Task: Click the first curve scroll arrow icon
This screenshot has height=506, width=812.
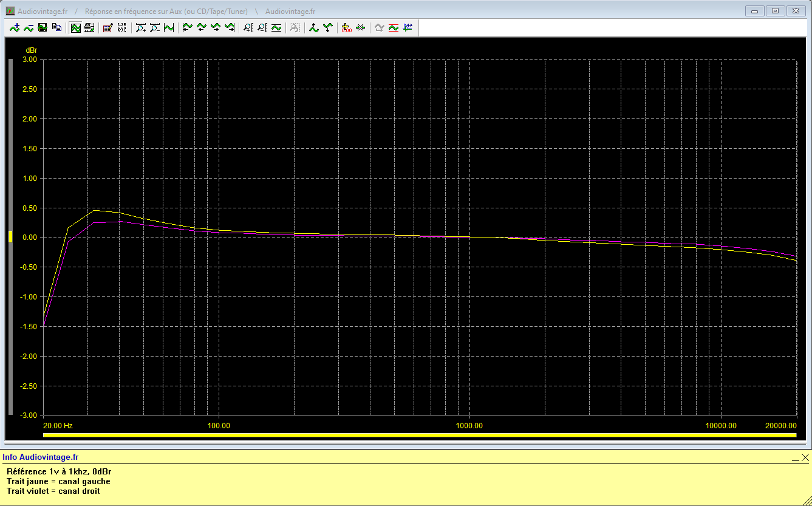Action: click(188, 27)
